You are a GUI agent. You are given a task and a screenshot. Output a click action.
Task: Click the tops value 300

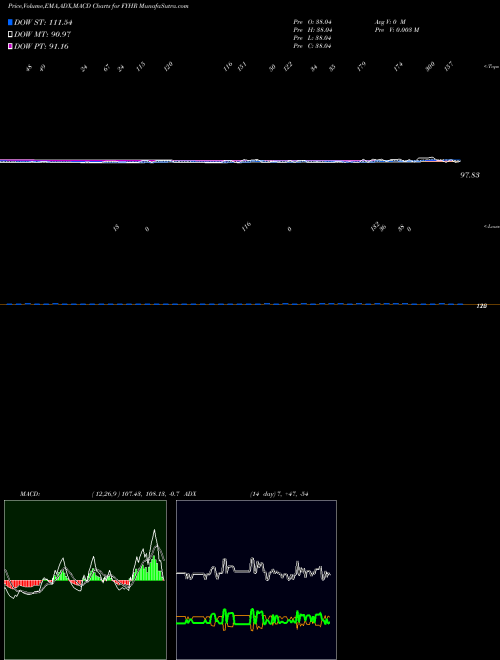(430, 67)
